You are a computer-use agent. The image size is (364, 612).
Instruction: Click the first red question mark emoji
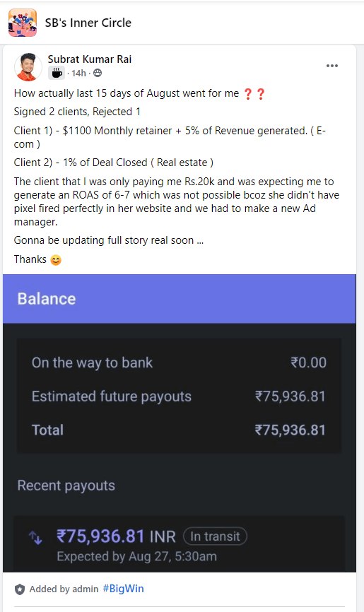tap(247, 94)
